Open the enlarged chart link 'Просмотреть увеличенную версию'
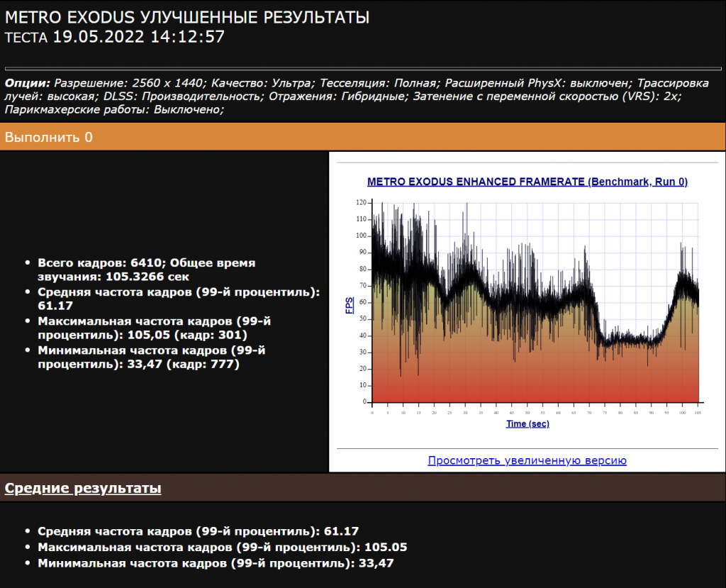The width and height of the screenshot is (726, 588). pyautogui.click(x=527, y=460)
